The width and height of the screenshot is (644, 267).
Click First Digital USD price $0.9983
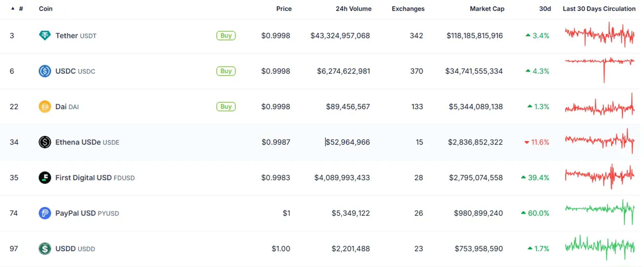pyautogui.click(x=276, y=178)
